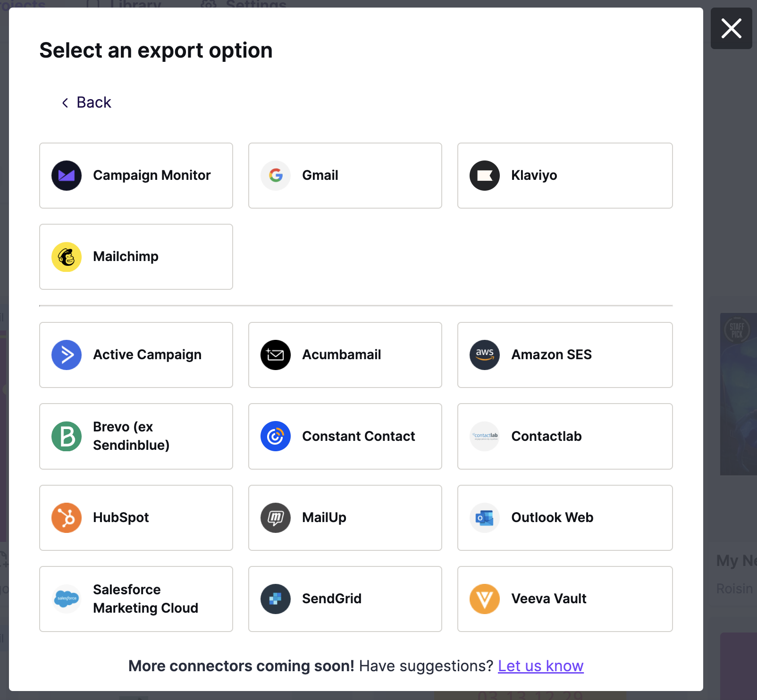The width and height of the screenshot is (757, 700).
Task: Click the SendGrid squares icon
Action: point(276,599)
